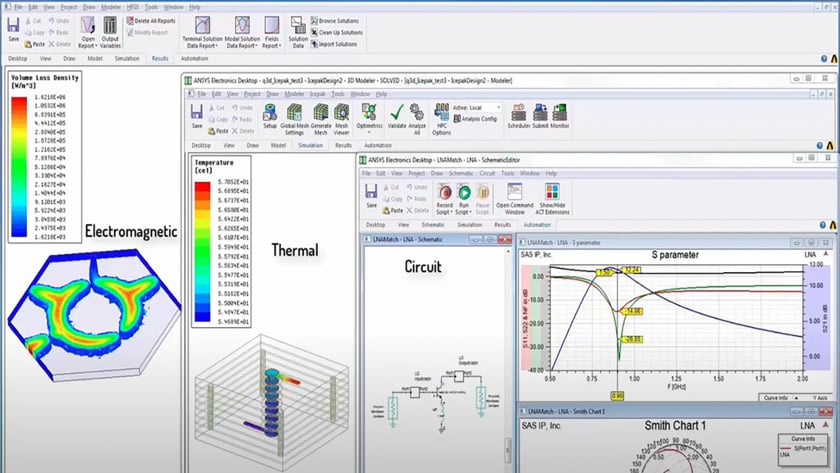This screenshot has width=840, height=473.
Task: Switch to Simulation tab in Icepak window
Action: point(310,145)
